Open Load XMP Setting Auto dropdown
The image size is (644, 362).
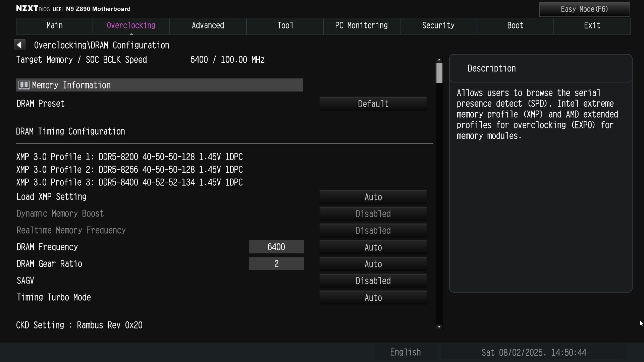point(373,197)
